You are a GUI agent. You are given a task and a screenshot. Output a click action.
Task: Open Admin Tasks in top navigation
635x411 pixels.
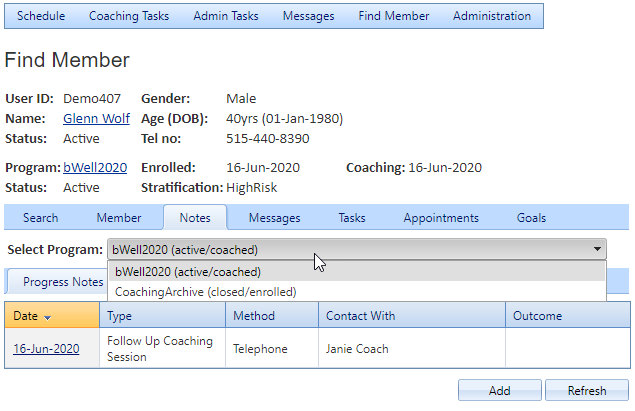click(x=226, y=16)
